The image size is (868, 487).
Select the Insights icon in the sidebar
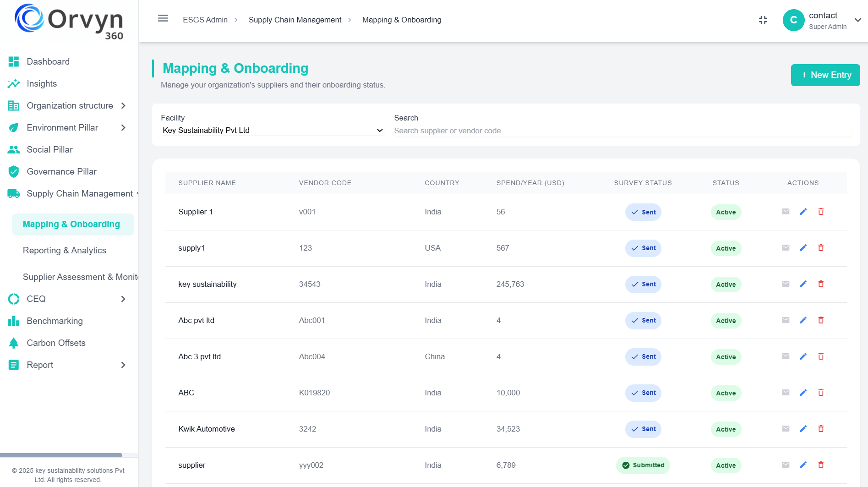coord(14,83)
